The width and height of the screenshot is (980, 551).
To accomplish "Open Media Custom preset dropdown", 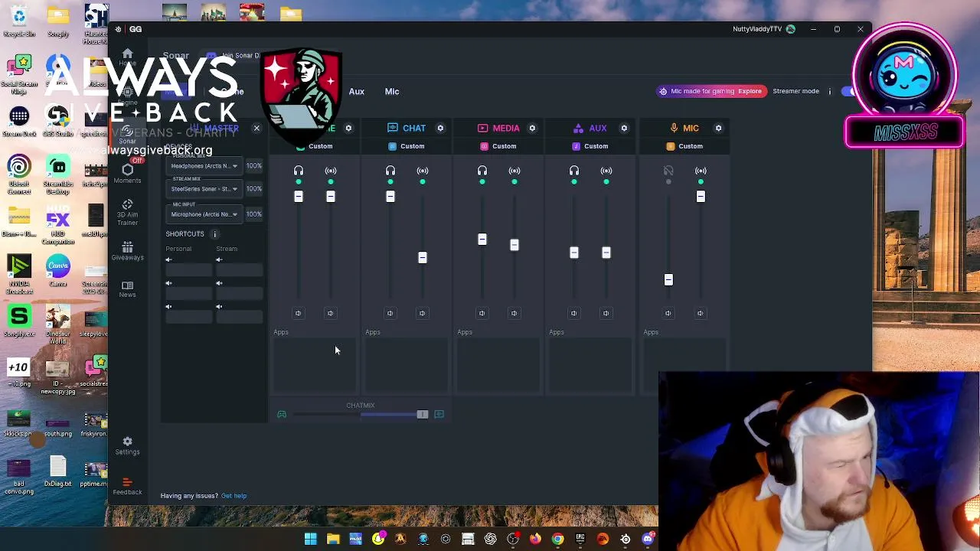I will pyautogui.click(x=498, y=146).
